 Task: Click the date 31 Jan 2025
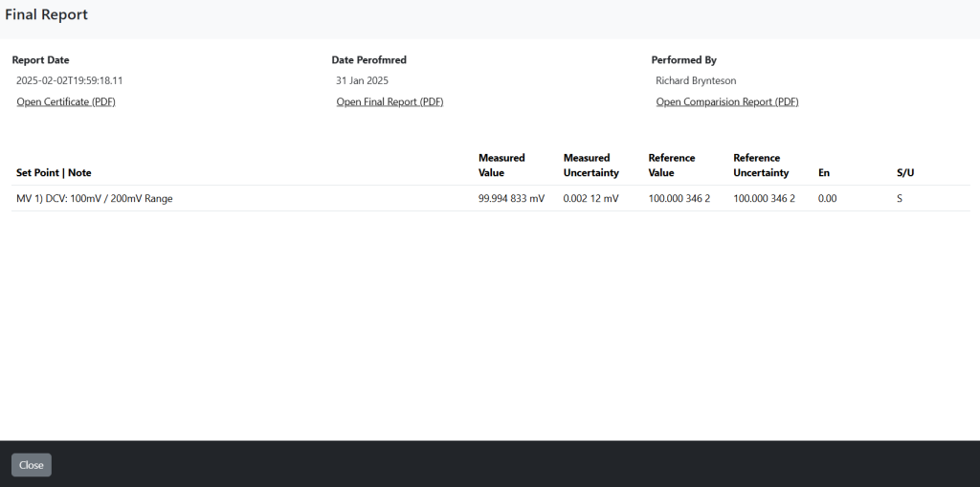point(362,80)
